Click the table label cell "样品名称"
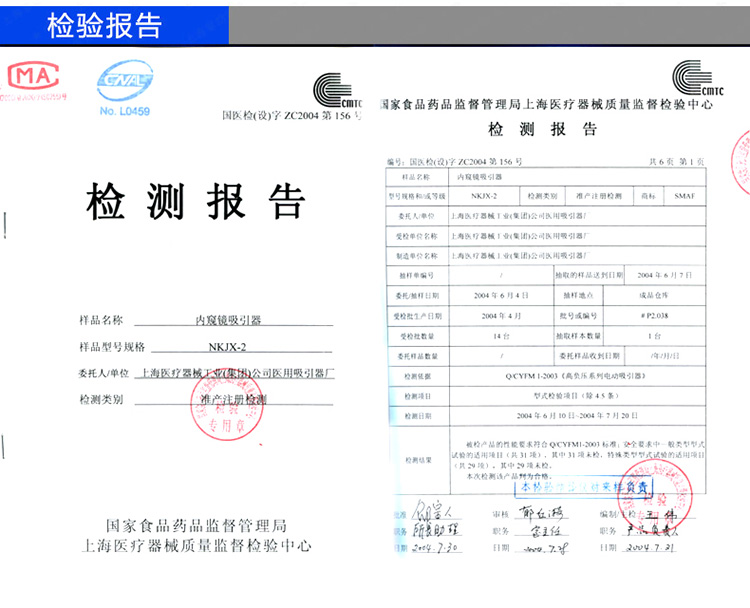 pos(416,177)
